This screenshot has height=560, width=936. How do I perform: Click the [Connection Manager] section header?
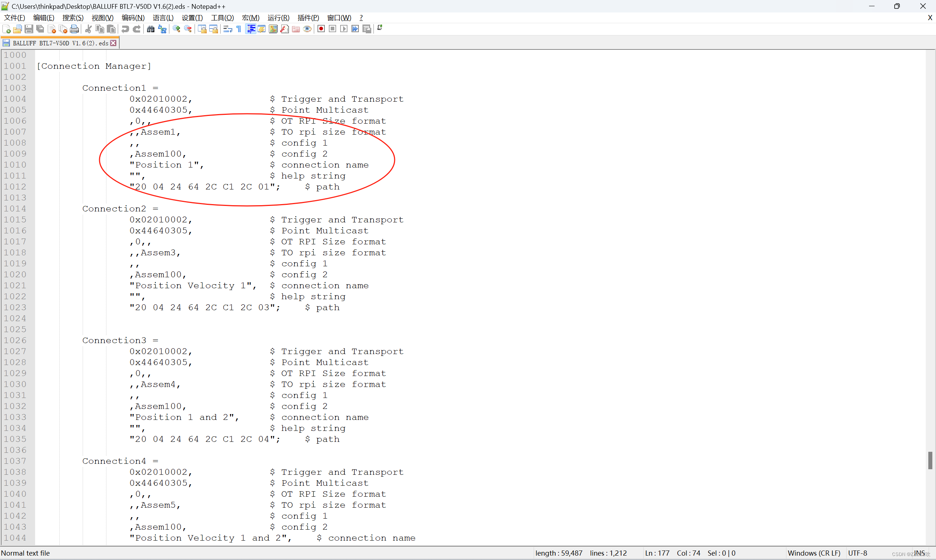click(x=94, y=66)
